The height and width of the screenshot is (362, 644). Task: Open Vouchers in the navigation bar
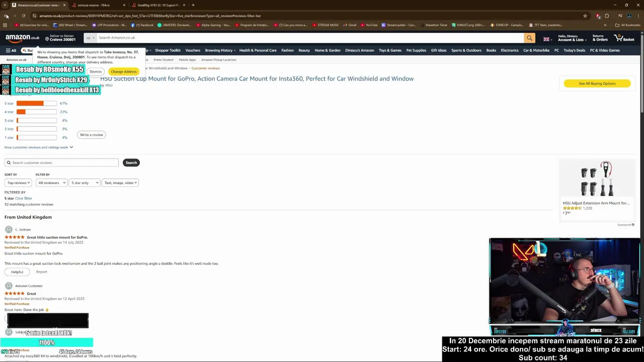click(193, 50)
